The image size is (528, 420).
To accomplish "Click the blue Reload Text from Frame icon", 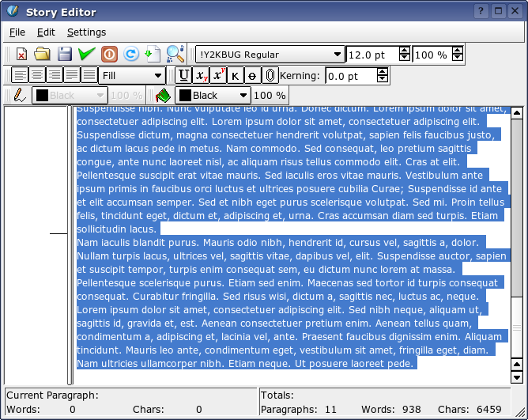I will pos(131,55).
